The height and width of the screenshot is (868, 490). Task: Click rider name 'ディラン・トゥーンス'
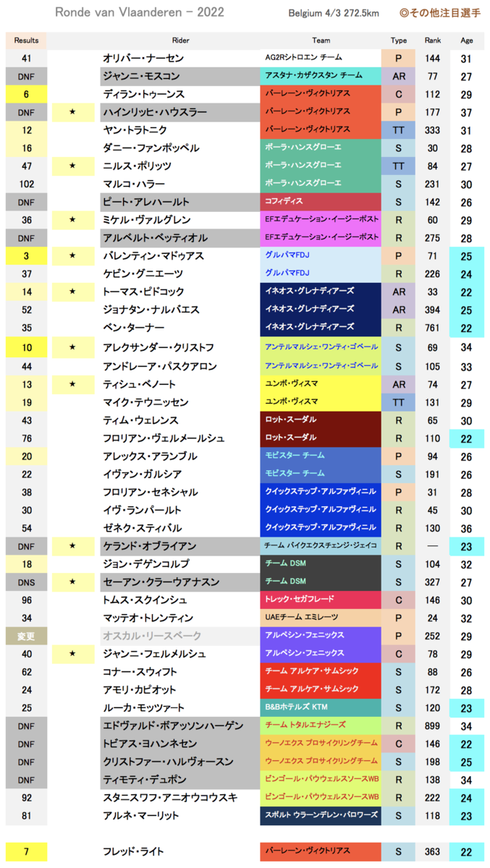[x=144, y=94]
